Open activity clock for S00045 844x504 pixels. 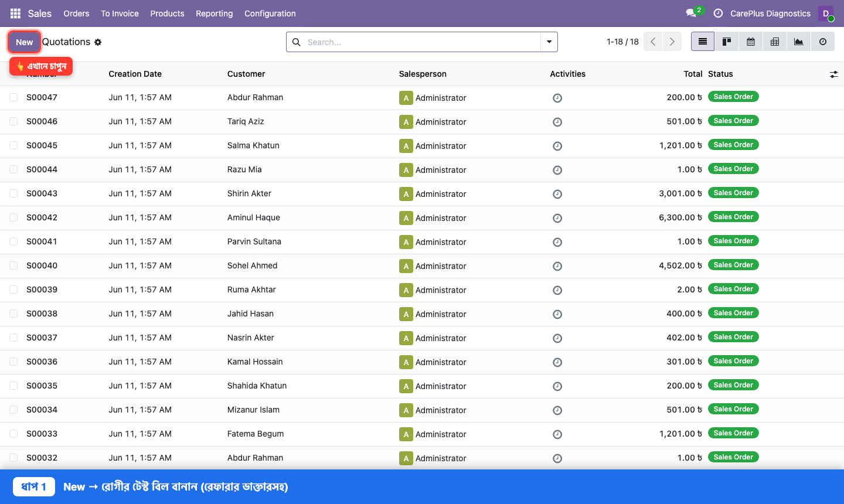click(557, 146)
